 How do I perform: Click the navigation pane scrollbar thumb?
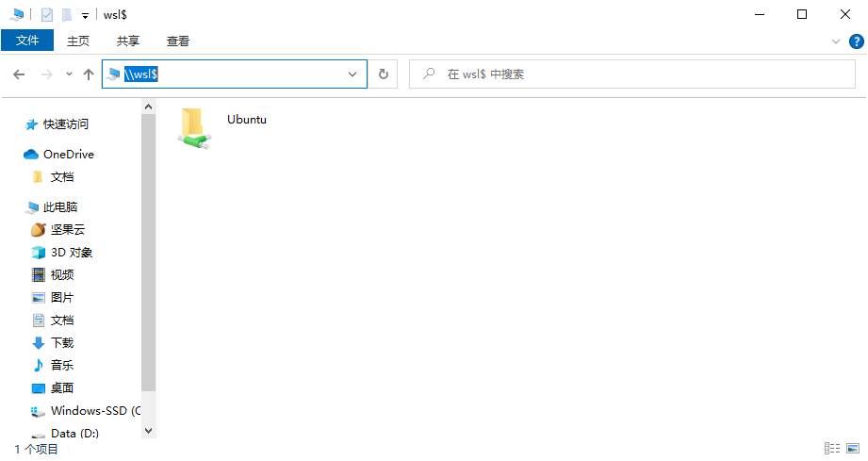point(148,253)
